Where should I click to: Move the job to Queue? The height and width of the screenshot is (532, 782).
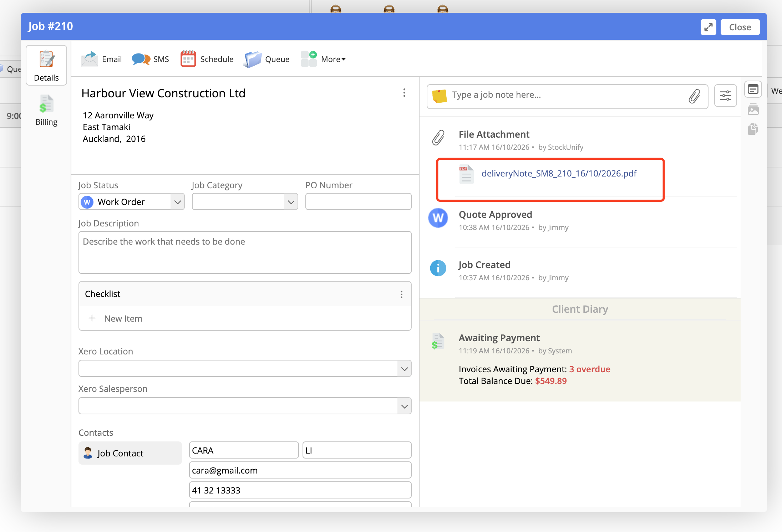click(x=266, y=59)
